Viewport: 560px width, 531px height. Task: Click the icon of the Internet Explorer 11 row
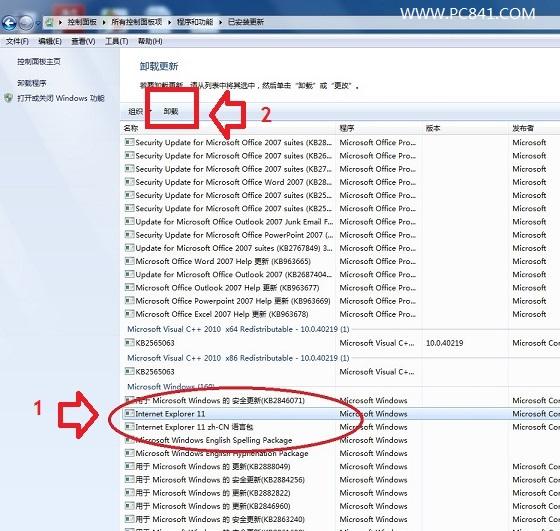click(x=129, y=414)
